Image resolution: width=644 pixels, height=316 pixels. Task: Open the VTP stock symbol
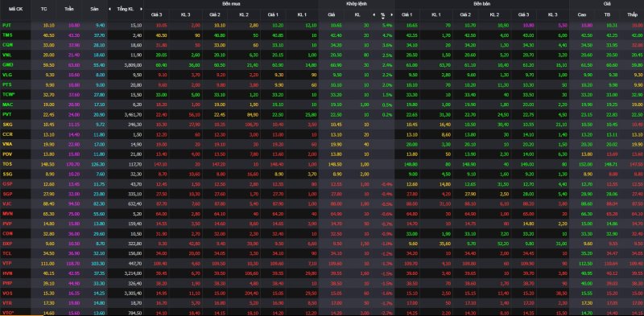(x=6, y=263)
